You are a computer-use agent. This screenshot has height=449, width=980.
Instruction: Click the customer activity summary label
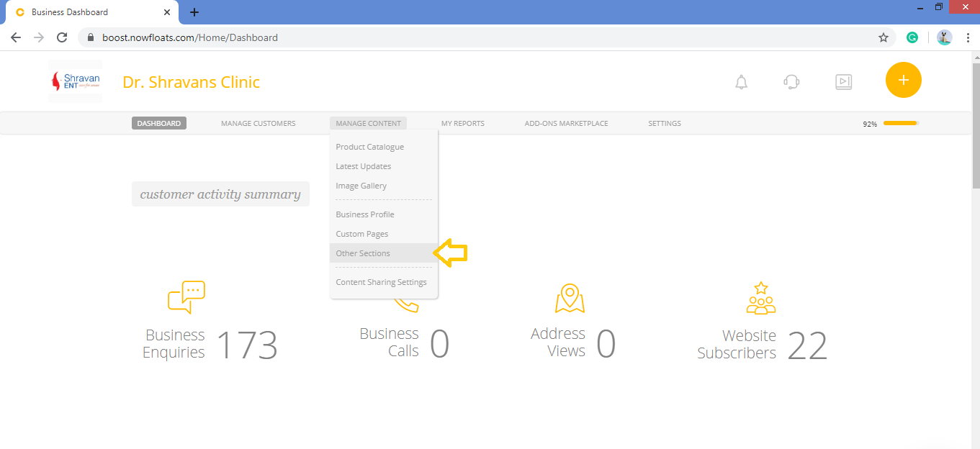point(220,194)
